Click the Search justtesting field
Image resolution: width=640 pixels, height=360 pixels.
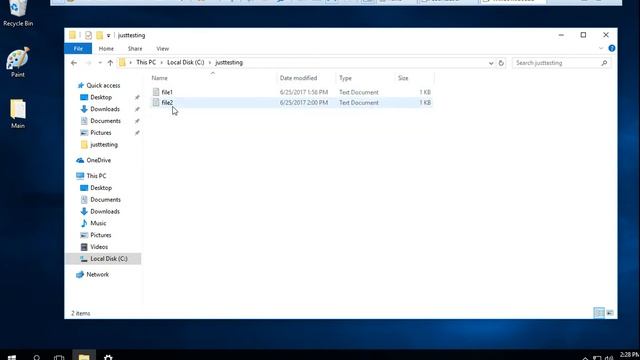click(x=557, y=63)
